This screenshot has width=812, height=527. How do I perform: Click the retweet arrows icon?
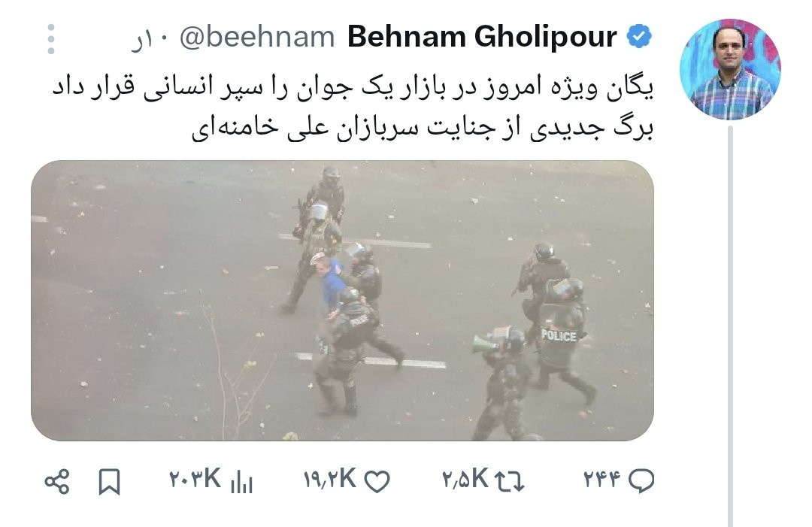[x=510, y=481]
